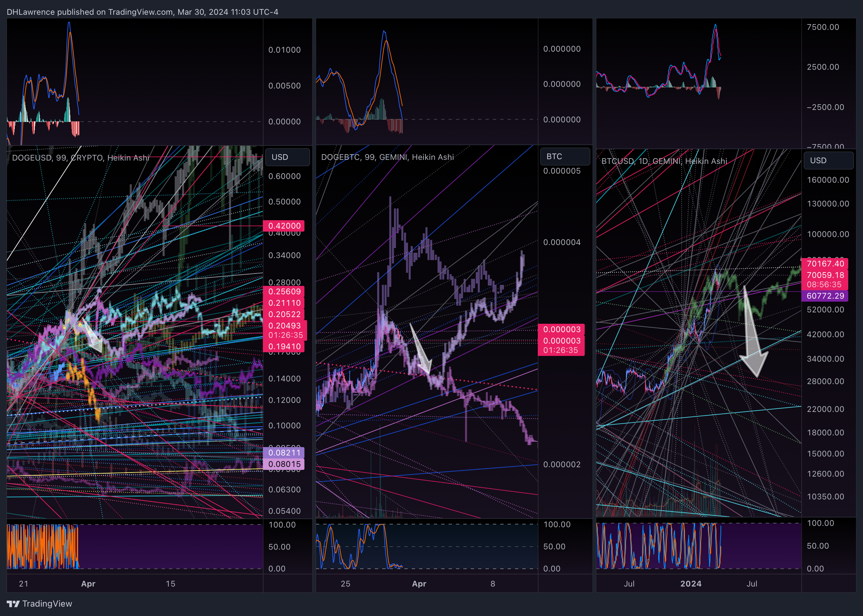The height and width of the screenshot is (616, 863).
Task: Click the 0.000002 tick on DOGEBTC price axis
Action: point(562,465)
